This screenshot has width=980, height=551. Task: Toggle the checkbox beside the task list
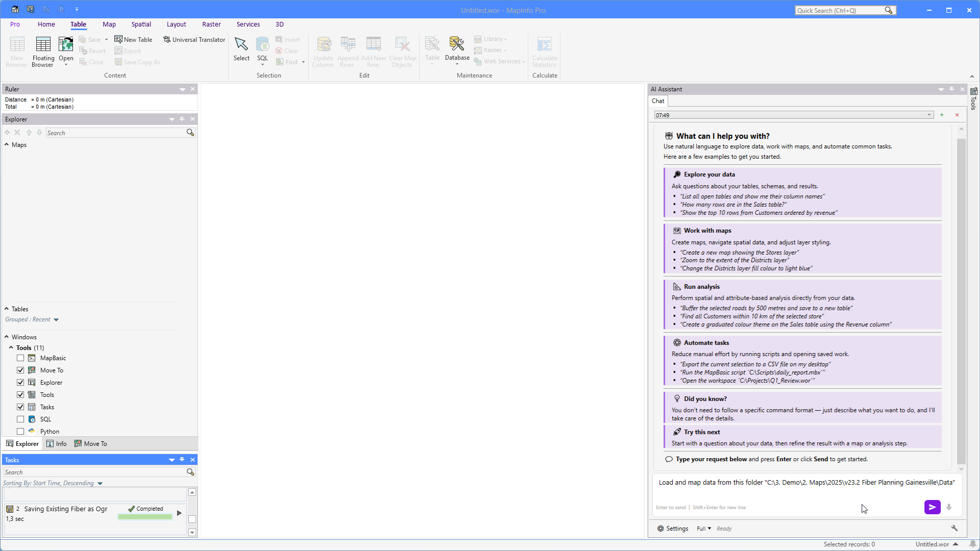192,519
